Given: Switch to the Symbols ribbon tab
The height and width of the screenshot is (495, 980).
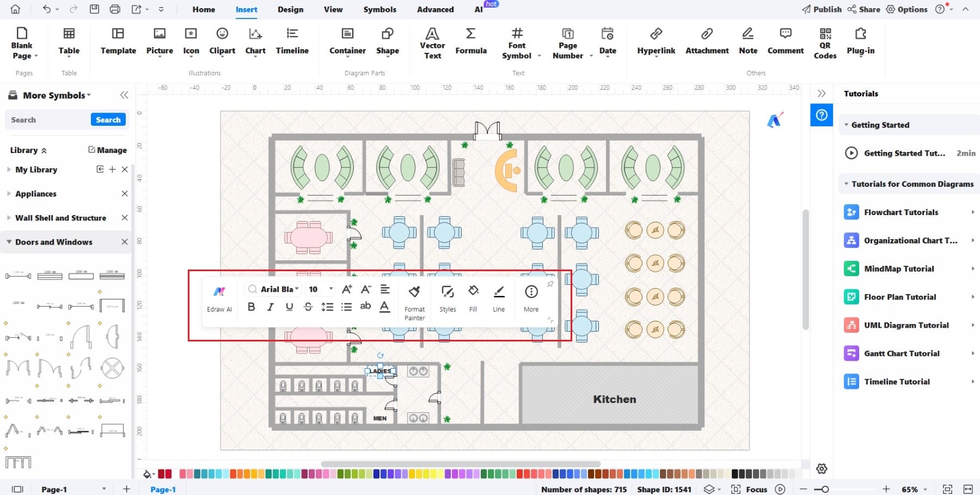Looking at the screenshot, I should (380, 9).
